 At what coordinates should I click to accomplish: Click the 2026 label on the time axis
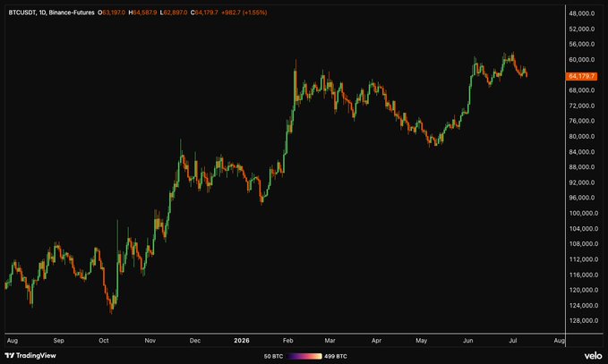(x=242, y=341)
